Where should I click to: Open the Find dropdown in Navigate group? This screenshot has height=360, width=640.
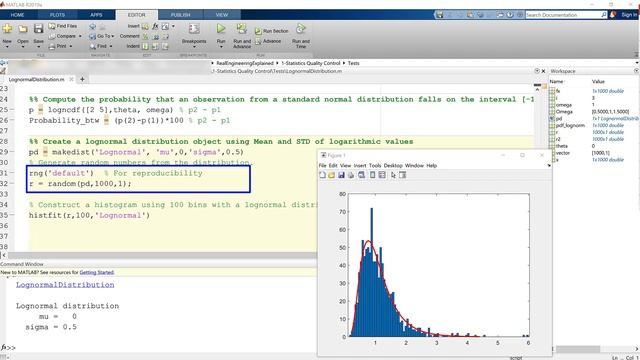(101, 46)
